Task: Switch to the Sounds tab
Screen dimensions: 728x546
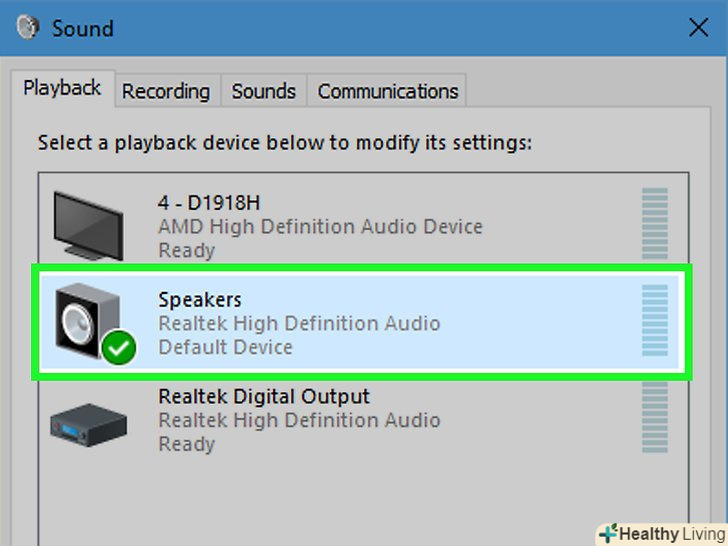Action: click(x=264, y=91)
